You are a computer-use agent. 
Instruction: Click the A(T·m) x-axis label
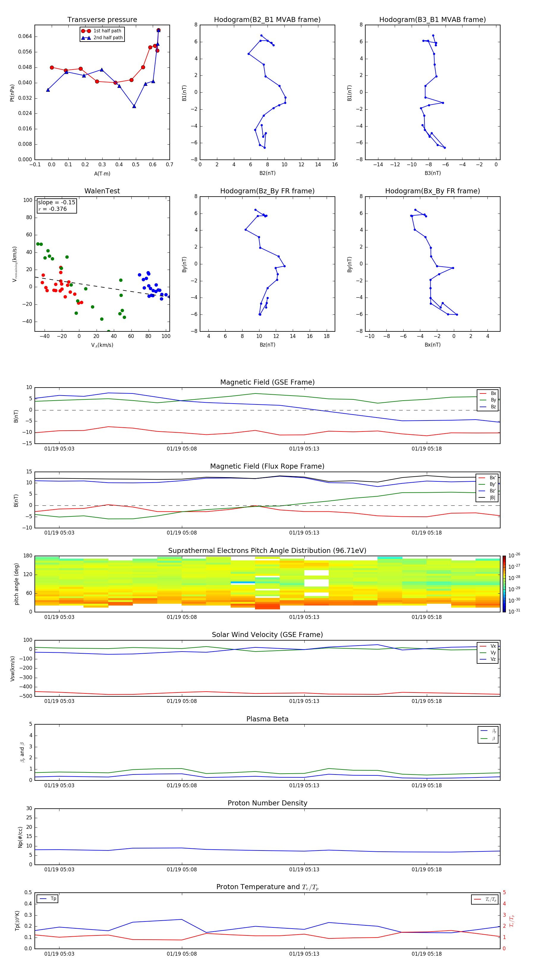tap(102, 173)
